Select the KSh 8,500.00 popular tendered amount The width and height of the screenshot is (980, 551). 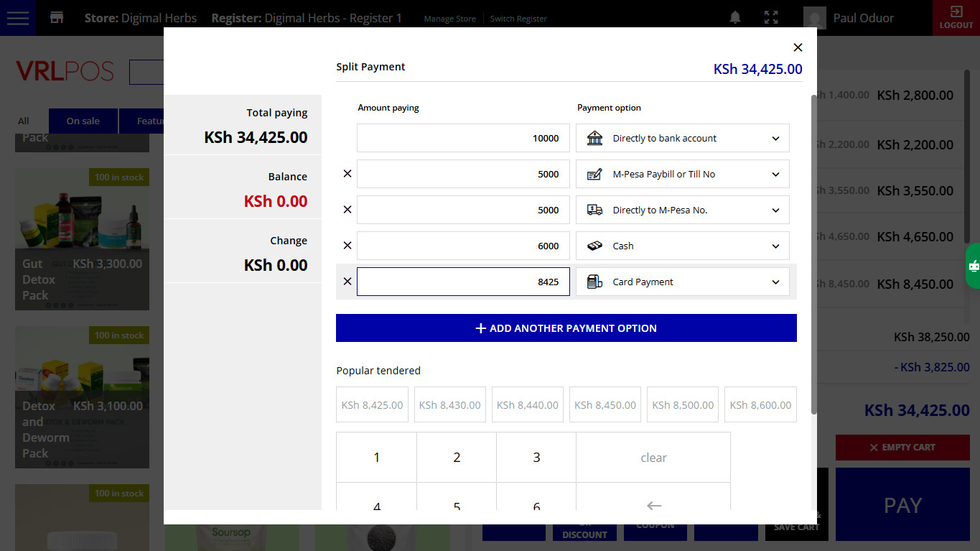[683, 405]
